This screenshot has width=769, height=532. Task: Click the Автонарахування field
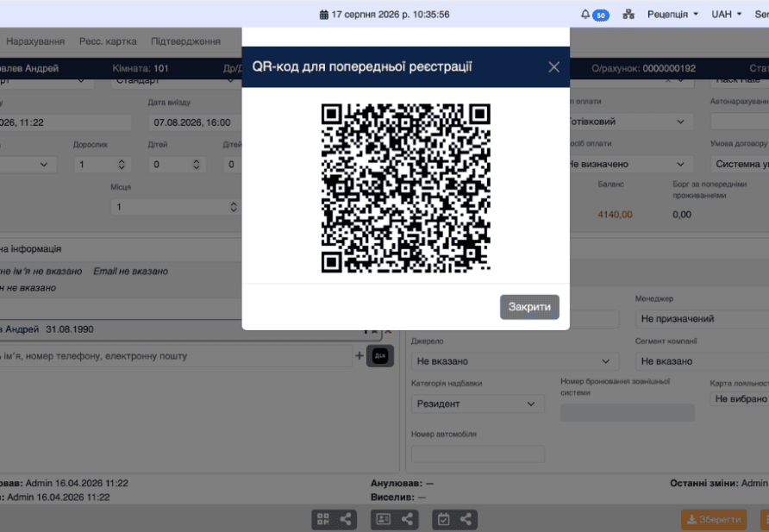(740, 122)
